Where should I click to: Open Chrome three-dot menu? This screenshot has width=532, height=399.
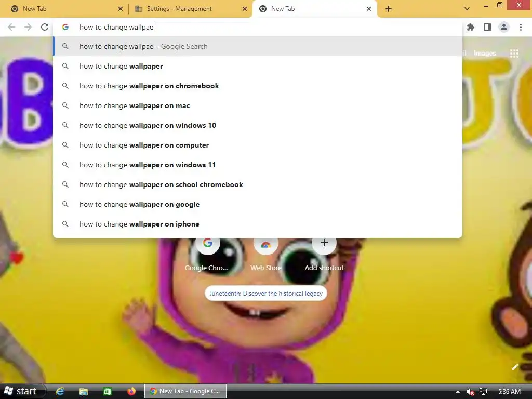tap(521, 27)
